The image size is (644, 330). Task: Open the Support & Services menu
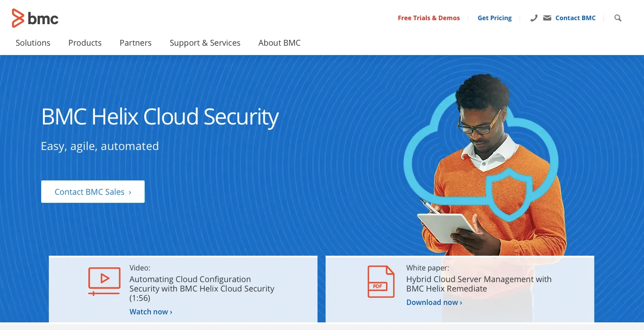pyautogui.click(x=205, y=43)
